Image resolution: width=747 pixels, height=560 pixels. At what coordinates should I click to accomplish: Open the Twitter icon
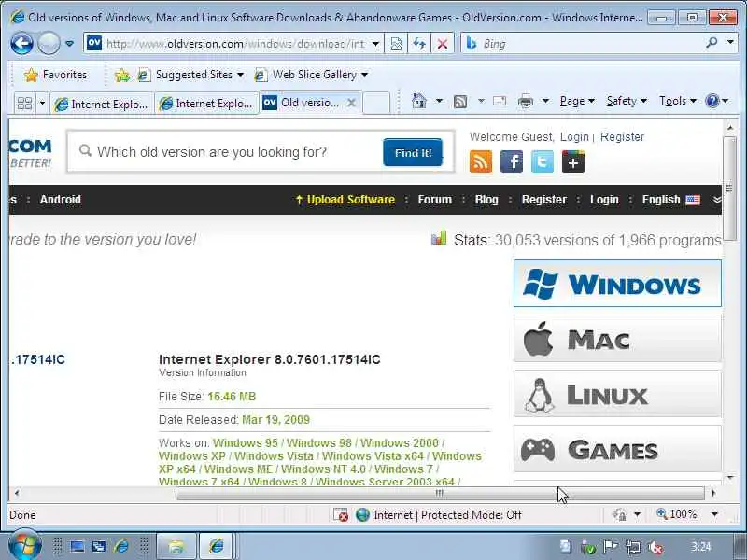click(543, 161)
